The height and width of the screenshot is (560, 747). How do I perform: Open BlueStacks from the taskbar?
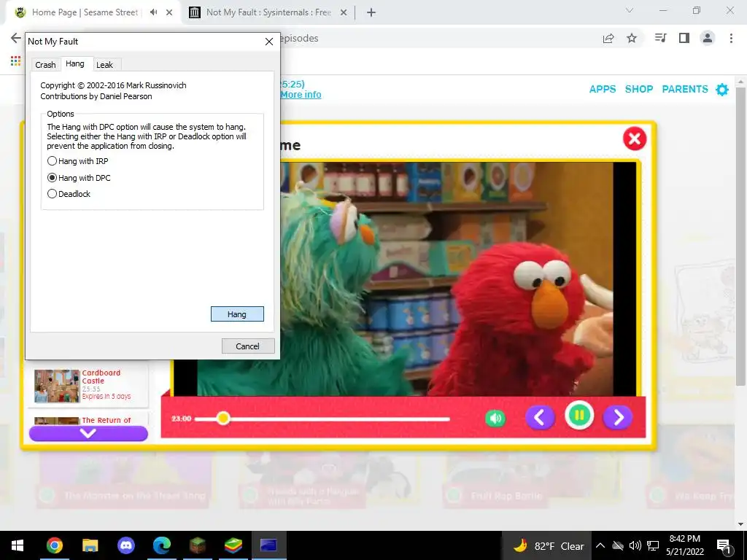point(233,545)
